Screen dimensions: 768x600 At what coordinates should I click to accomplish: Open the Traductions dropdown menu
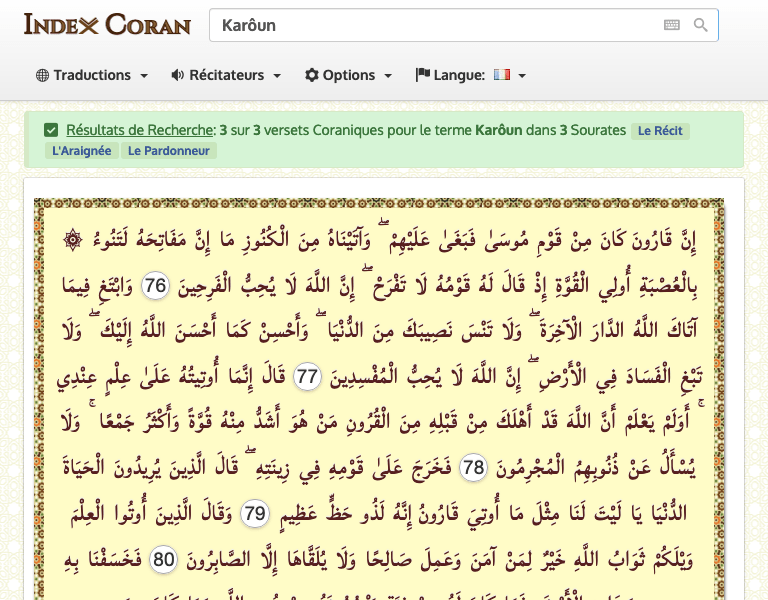92,75
